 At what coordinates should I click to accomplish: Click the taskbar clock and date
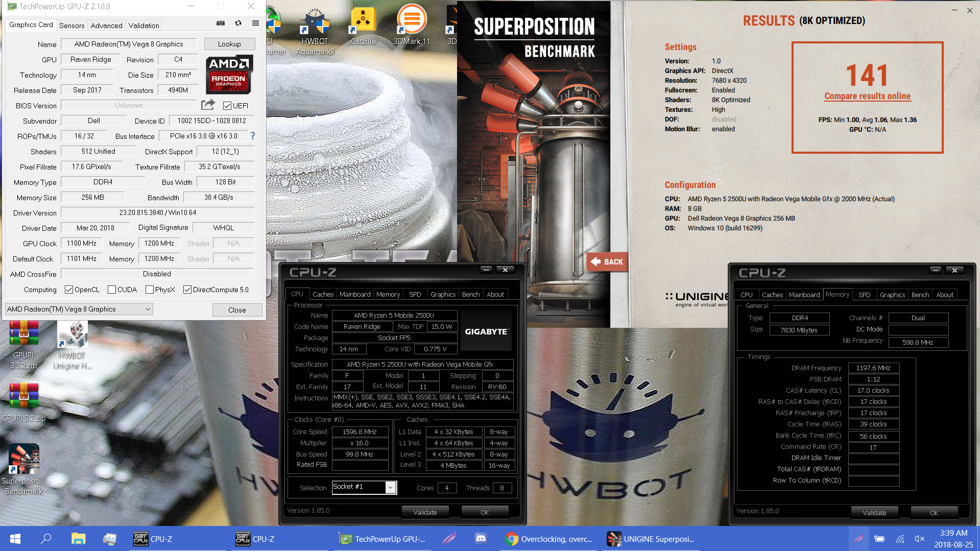[953, 539]
